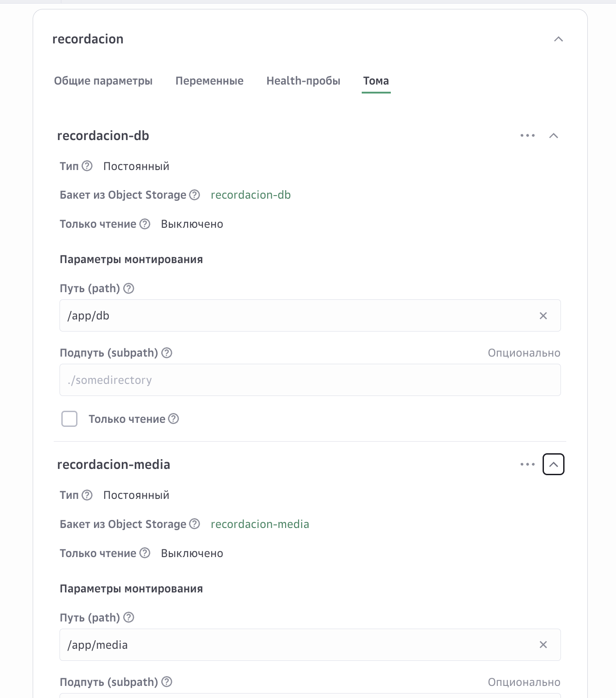Open the recordacion-media bucket link
616x698 pixels.
click(x=260, y=524)
